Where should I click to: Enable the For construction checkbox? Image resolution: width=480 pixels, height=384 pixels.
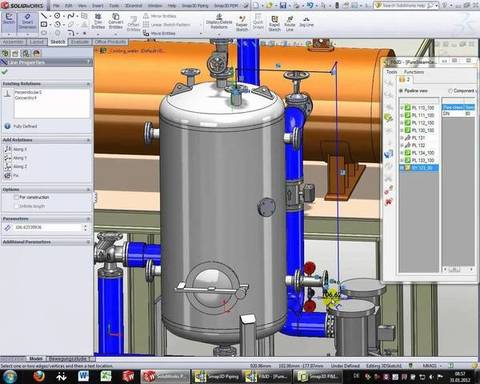point(16,197)
